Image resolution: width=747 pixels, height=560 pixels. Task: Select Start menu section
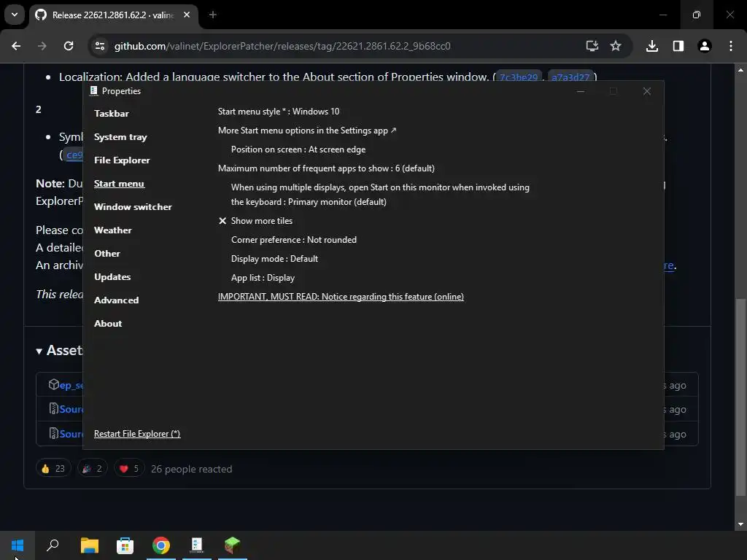119,183
